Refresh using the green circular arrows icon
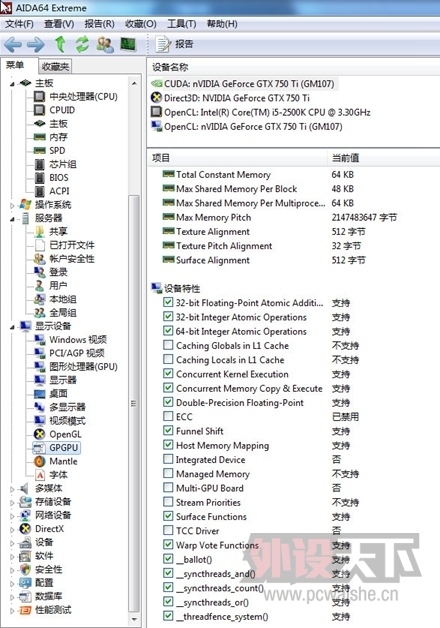 (82, 44)
